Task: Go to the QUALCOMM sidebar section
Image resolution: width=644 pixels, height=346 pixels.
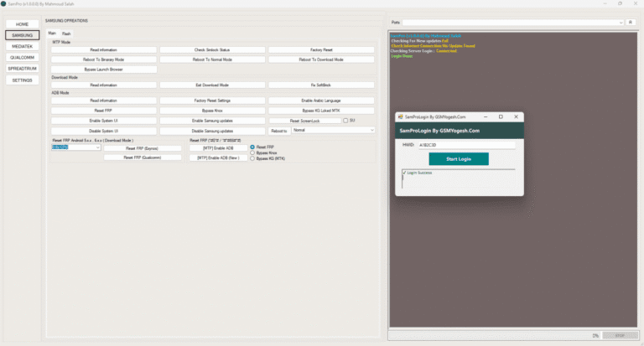Action: (22, 58)
